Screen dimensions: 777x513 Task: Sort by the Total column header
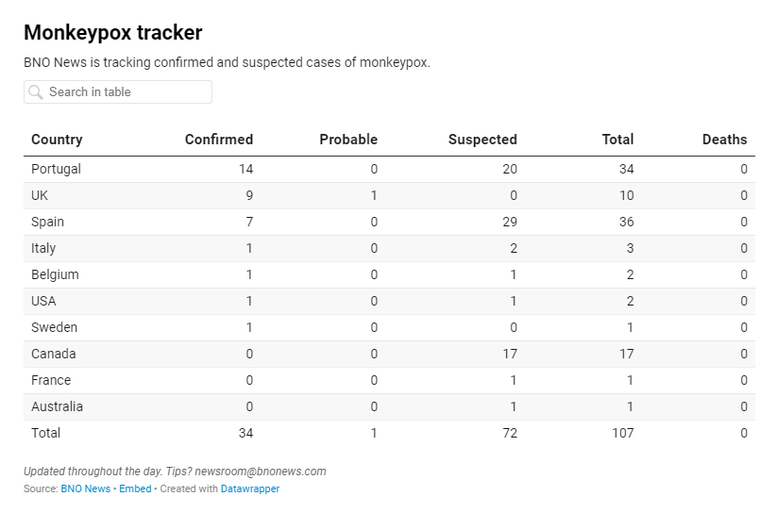618,140
